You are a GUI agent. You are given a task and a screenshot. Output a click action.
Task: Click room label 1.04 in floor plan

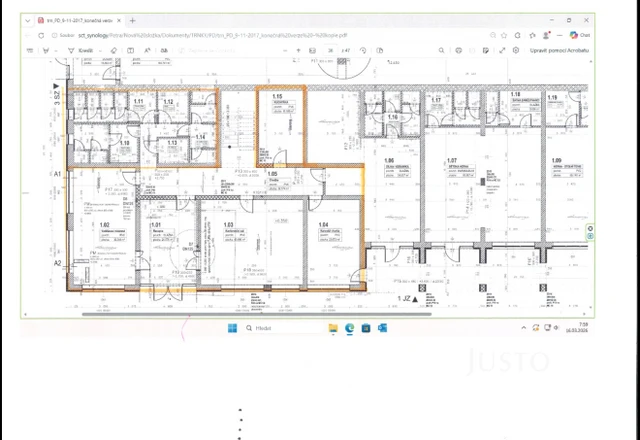tap(323, 225)
